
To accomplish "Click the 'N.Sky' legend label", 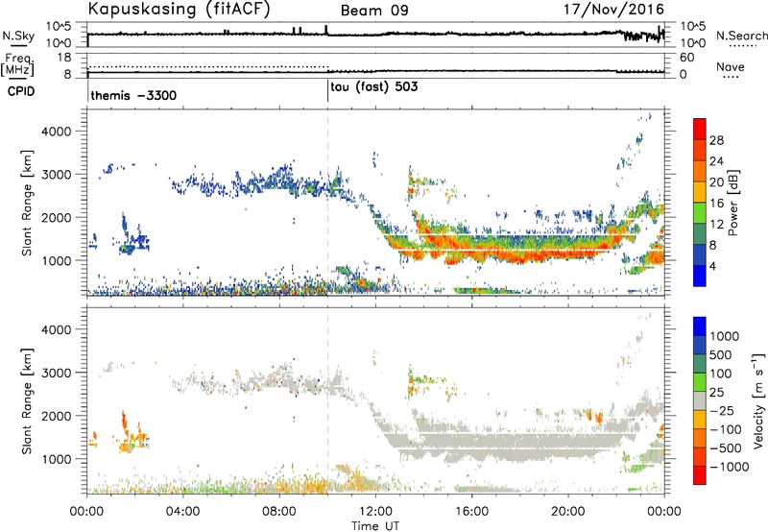I will tap(18, 36).
